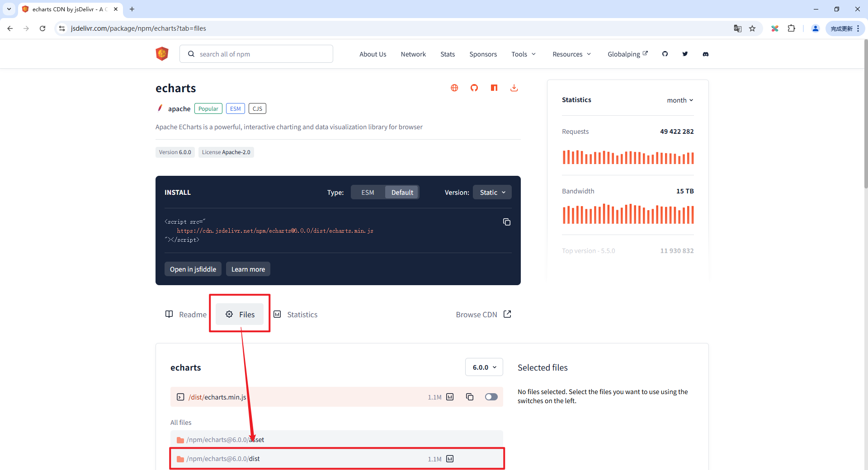Open the echarts homepage via globe icon
868x470 pixels.
coord(454,88)
